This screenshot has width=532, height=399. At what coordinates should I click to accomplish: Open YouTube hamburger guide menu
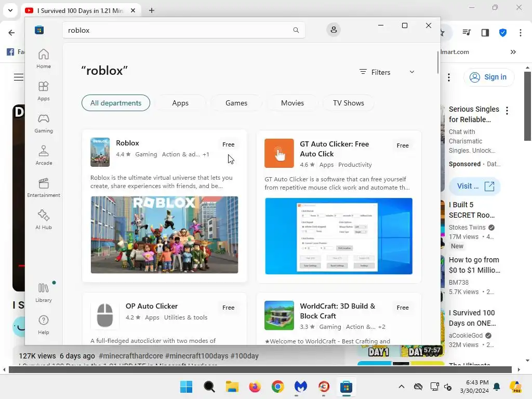pos(18,77)
